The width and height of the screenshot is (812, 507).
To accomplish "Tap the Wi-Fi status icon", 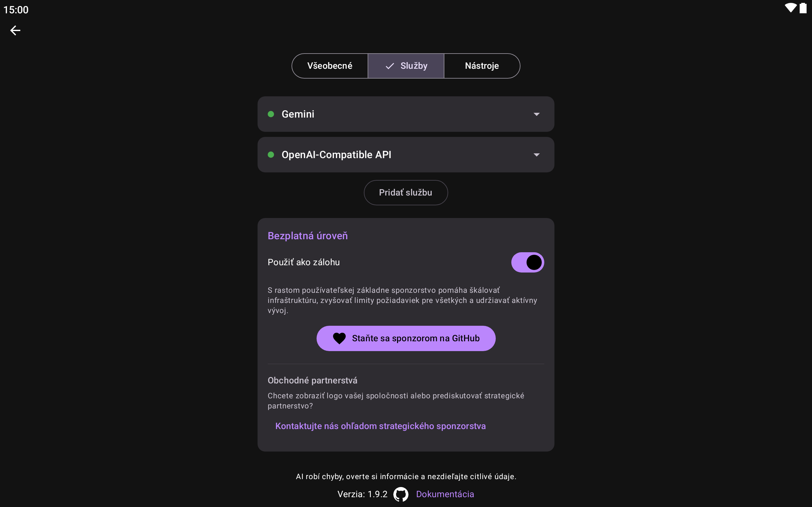I will pos(790,8).
